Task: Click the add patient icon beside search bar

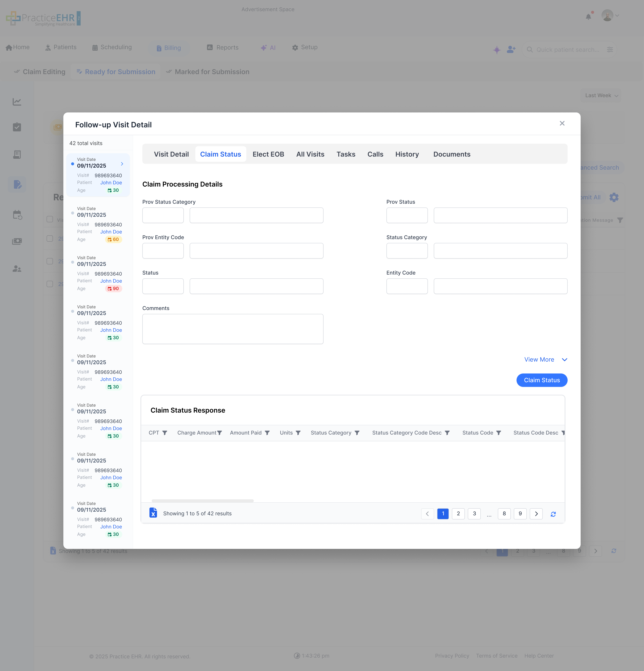Action: pos(511,49)
